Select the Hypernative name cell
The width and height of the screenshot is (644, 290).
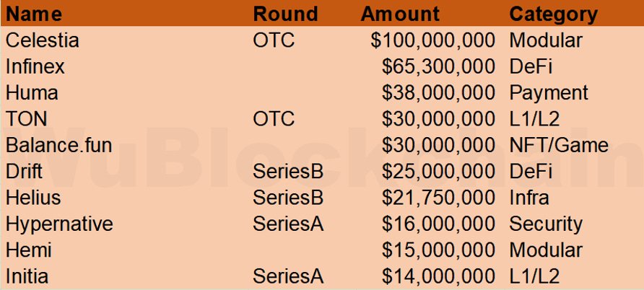point(59,224)
